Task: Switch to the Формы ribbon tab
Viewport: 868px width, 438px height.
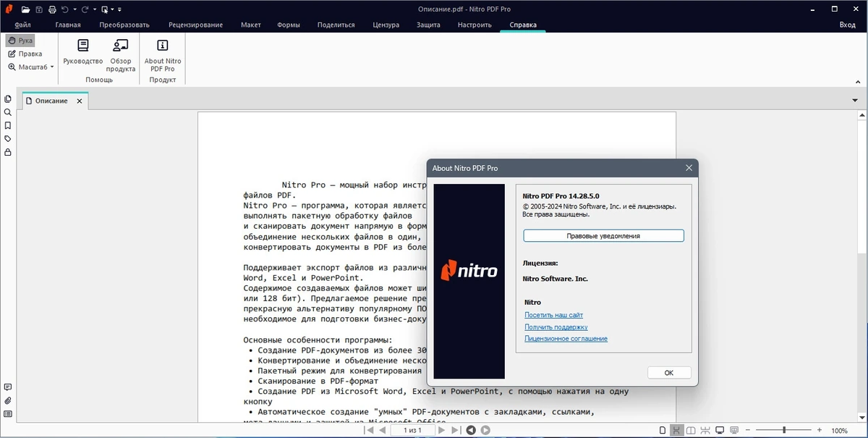Action: point(289,25)
